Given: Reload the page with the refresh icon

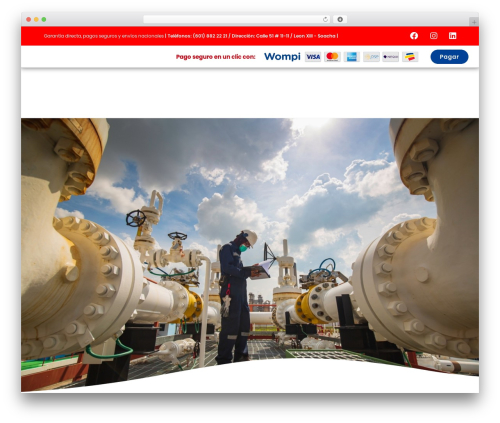Looking at the screenshot, I should pyautogui.click(x=325, y=19).
